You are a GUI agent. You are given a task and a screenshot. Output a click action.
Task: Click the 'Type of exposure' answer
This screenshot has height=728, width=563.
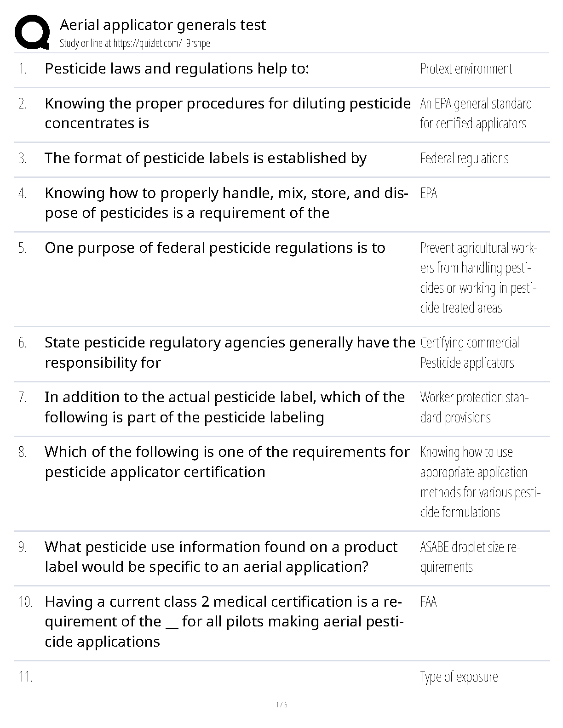(459, 677)
